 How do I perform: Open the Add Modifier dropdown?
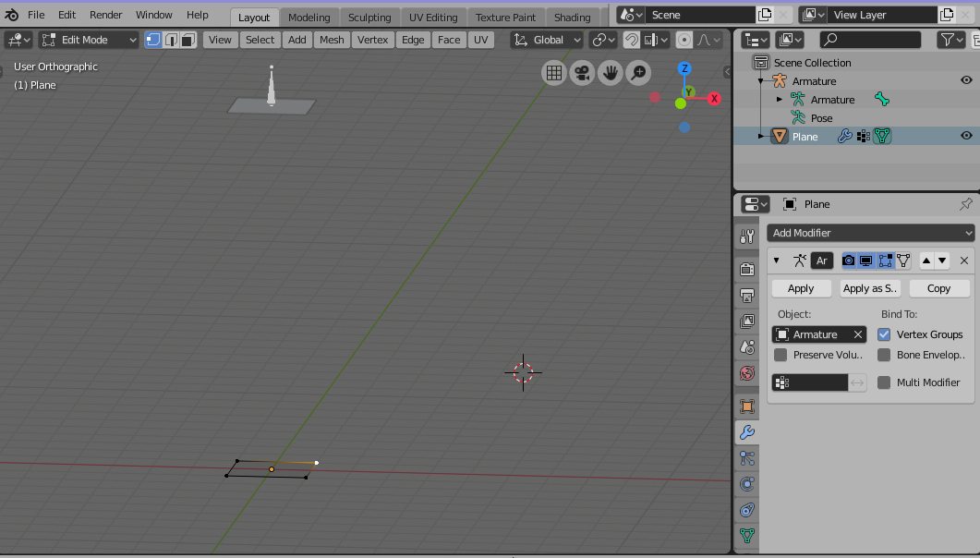(870, 233)
